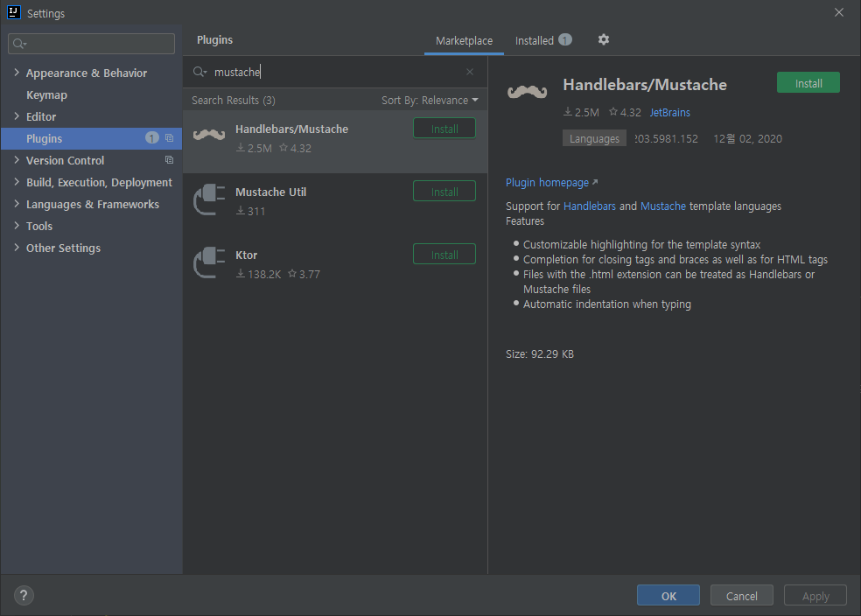Click the Plugins row project-level copy icon
Viewport: 861px width, 616px height.
tap(169, 138)
